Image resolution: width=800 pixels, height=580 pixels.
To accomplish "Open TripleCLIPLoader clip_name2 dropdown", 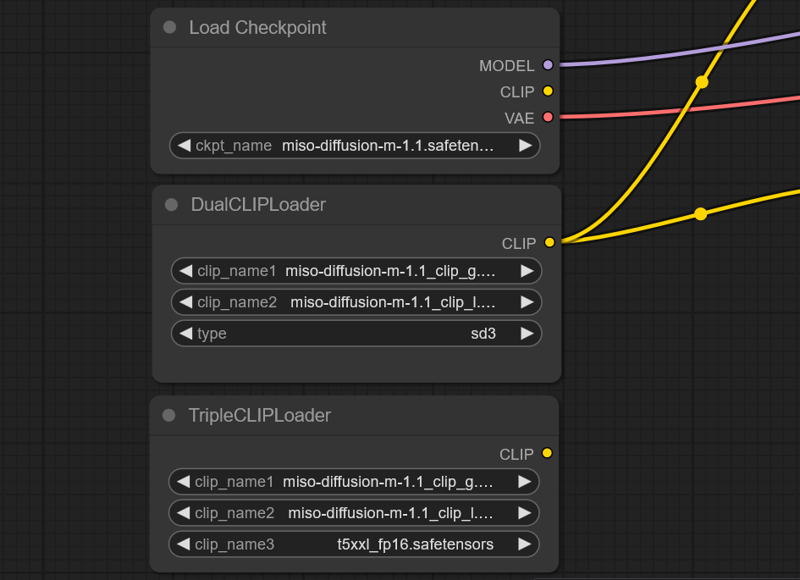I will (354, 513).
